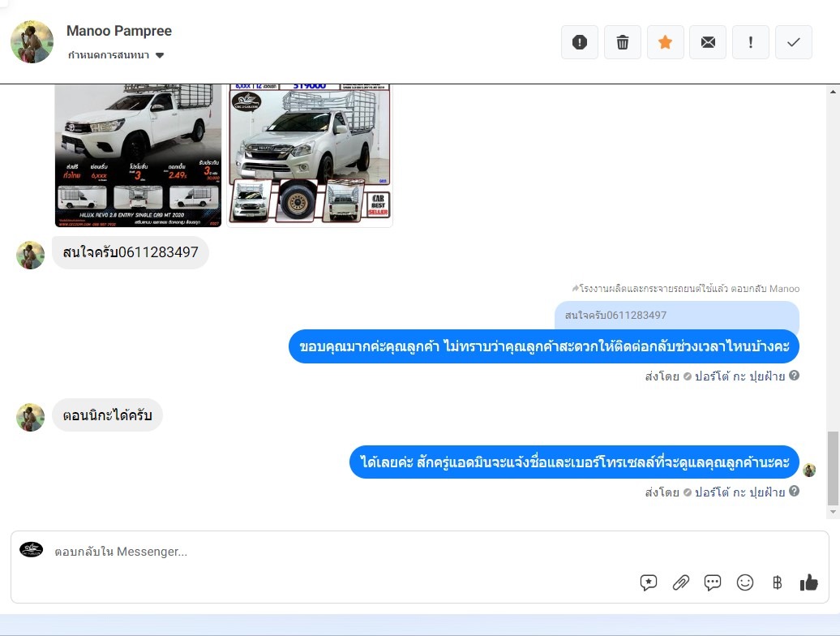Image resolution: width=840 pixels, height=636 pixels.
Task: Click second ส่งโดย ปอร์โต้ กะ ปุยฝ้าย label
Action: [715, 492]
